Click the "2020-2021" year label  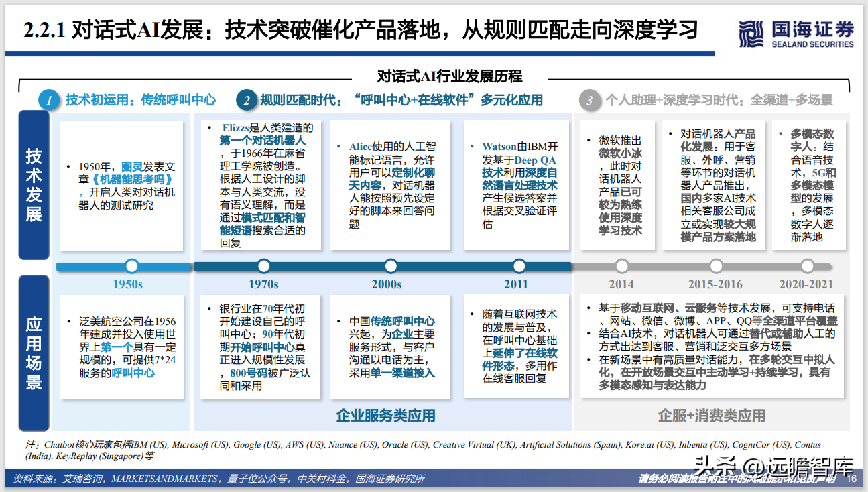click(x=806, y=284)
